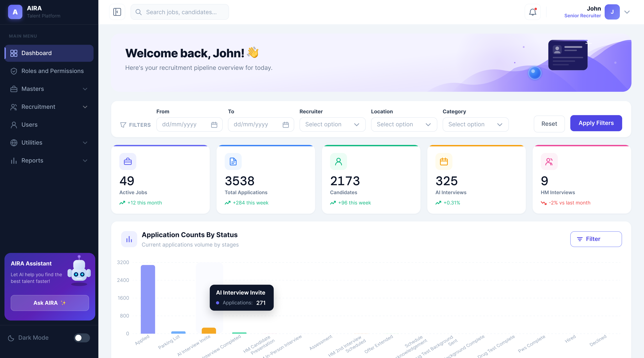Click the Apply Filters button
The width and height of the screenshot is (644, 358).
click(596, 123)
